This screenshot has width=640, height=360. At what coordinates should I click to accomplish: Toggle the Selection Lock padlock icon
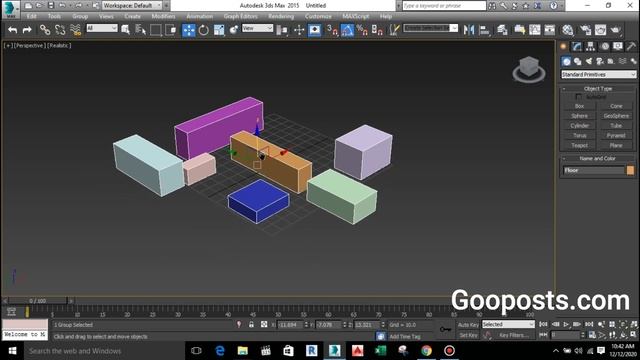click(x=251, y=324)
